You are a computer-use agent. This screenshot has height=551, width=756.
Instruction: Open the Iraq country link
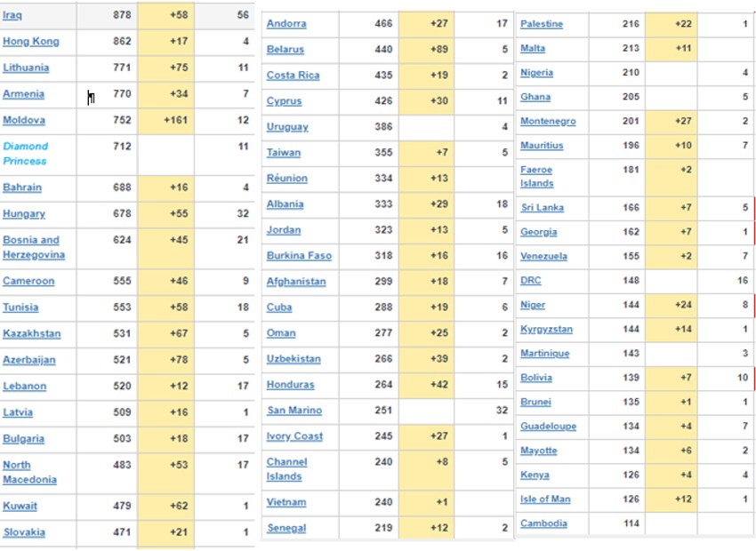[12, 15]
